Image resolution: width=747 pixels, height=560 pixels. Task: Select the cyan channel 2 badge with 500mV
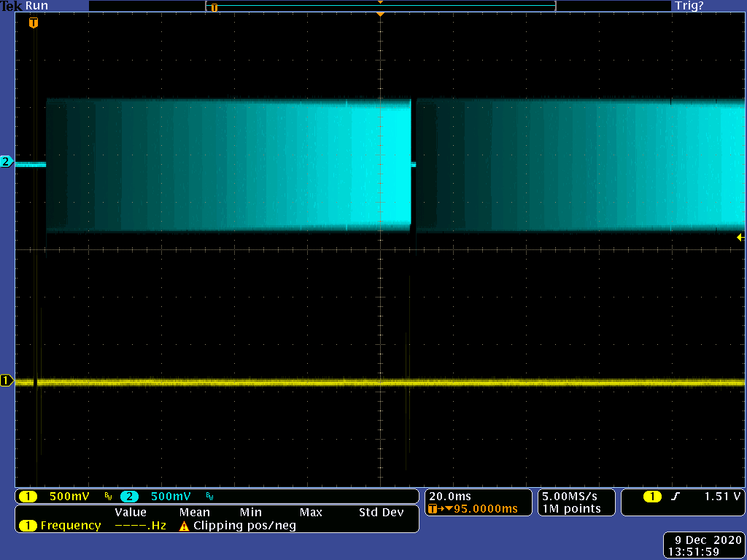(129, 497)
